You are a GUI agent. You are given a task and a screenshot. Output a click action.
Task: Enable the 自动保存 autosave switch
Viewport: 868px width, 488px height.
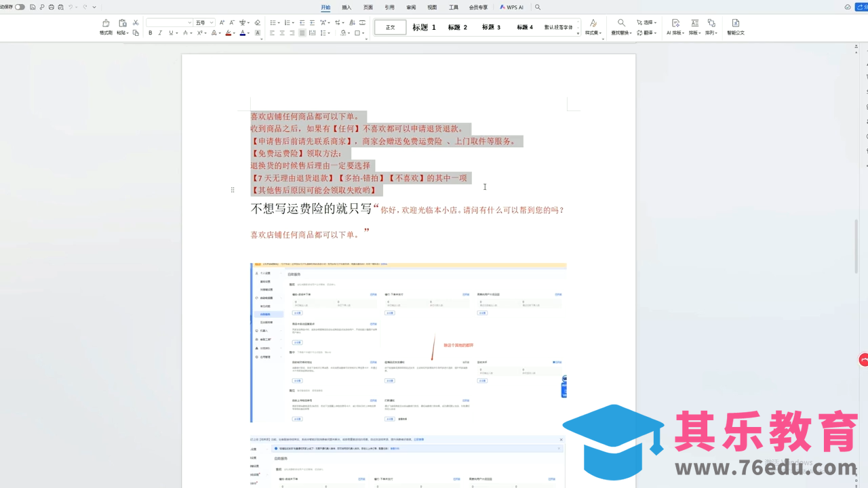coord(19,5)
